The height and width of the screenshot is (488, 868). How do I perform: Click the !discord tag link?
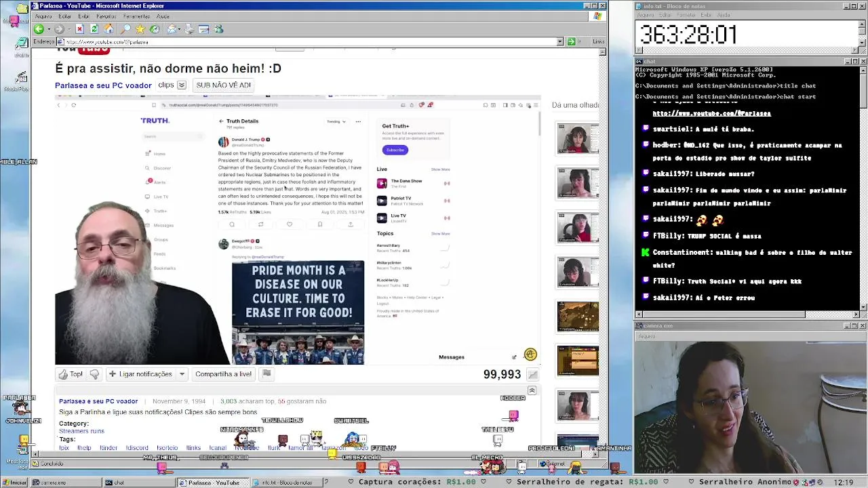137,448
